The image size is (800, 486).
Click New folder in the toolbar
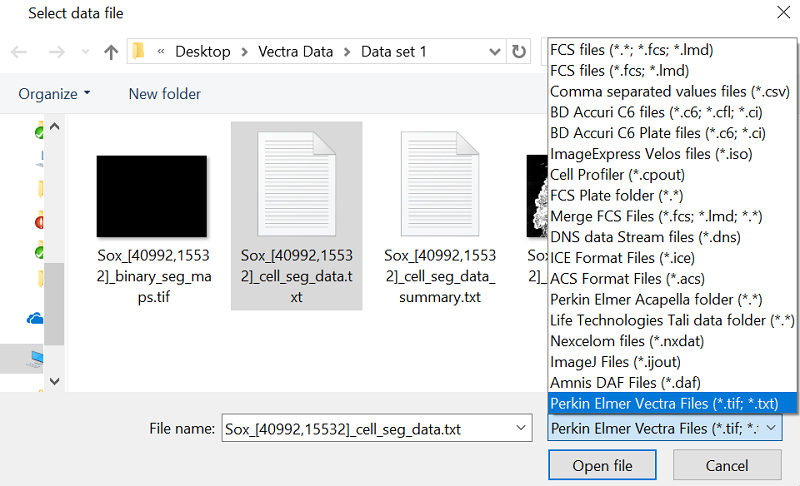[164, 94]
